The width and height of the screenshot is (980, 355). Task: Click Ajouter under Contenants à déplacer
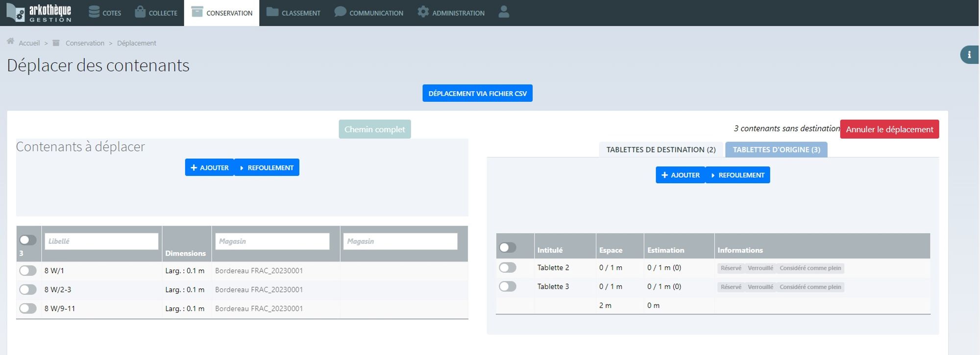209,167
